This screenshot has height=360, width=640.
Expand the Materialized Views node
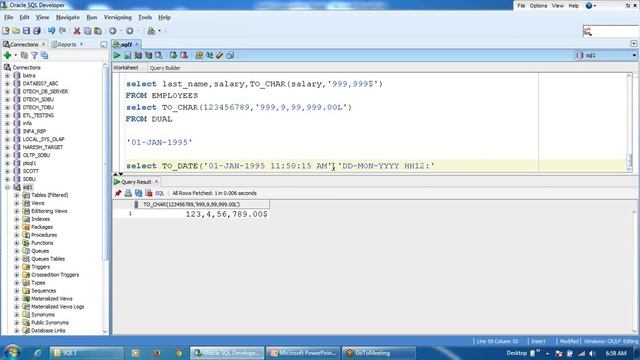point(17,299)
